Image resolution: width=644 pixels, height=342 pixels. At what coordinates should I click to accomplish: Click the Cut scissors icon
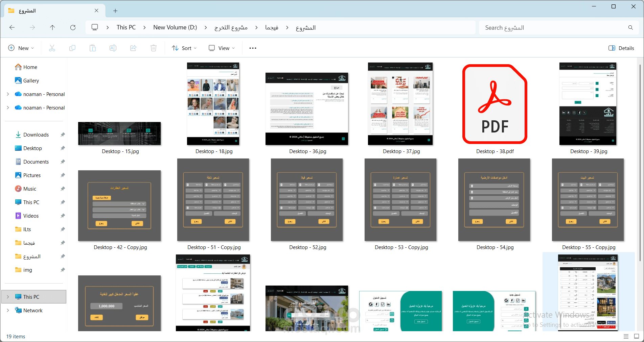[x=52, y=48]
